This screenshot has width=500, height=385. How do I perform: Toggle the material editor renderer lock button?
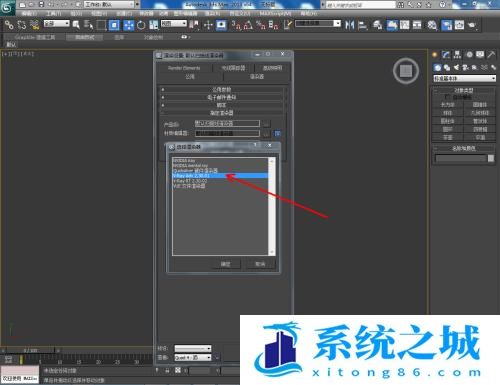coord(277,133)
